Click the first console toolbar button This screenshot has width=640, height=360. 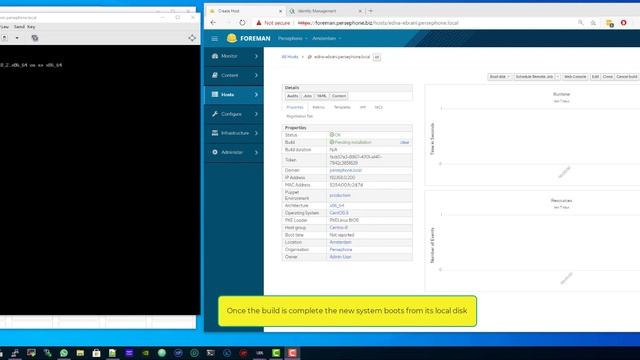4,38
